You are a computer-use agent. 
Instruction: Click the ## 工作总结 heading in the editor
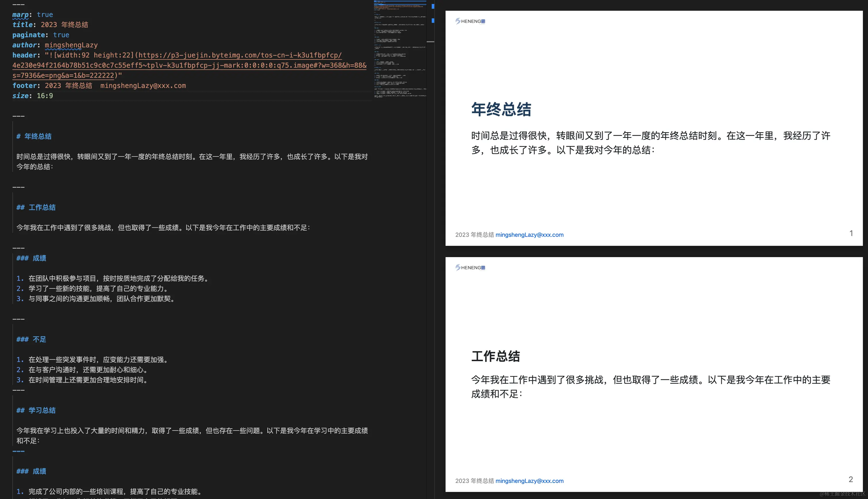coord(36,207)
